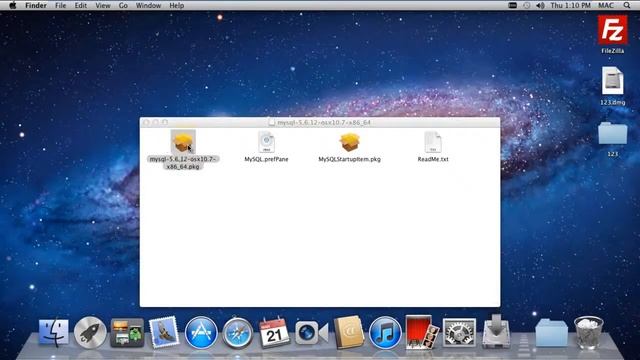Screen dimensions: 640x360
Task: Click the volume icon in menu bar
Action: (x=540, y=5)
